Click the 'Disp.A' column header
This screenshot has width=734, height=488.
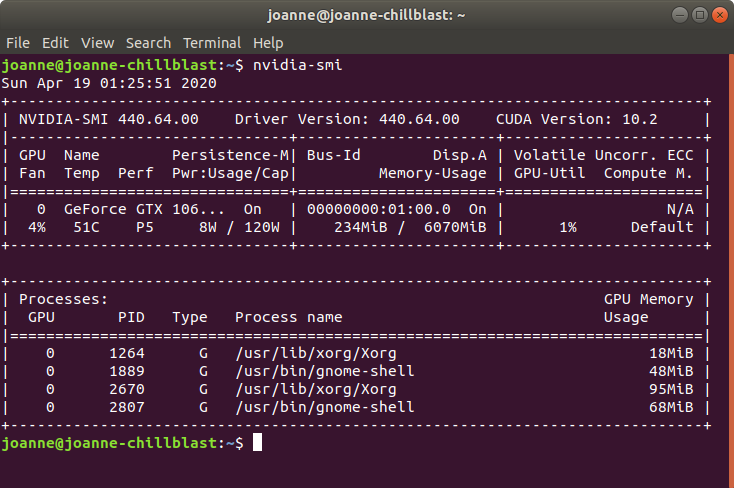(460, 155)
